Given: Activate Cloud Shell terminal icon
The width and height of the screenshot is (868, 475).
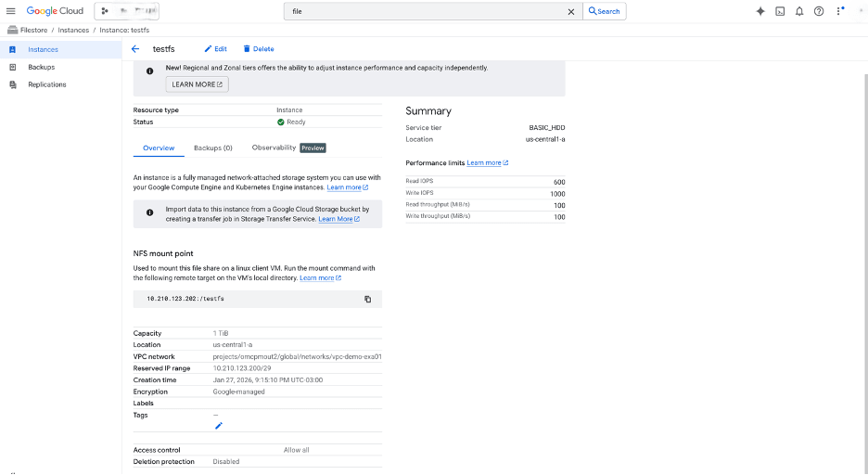Looking at the screenshot, I should [780, 11].
